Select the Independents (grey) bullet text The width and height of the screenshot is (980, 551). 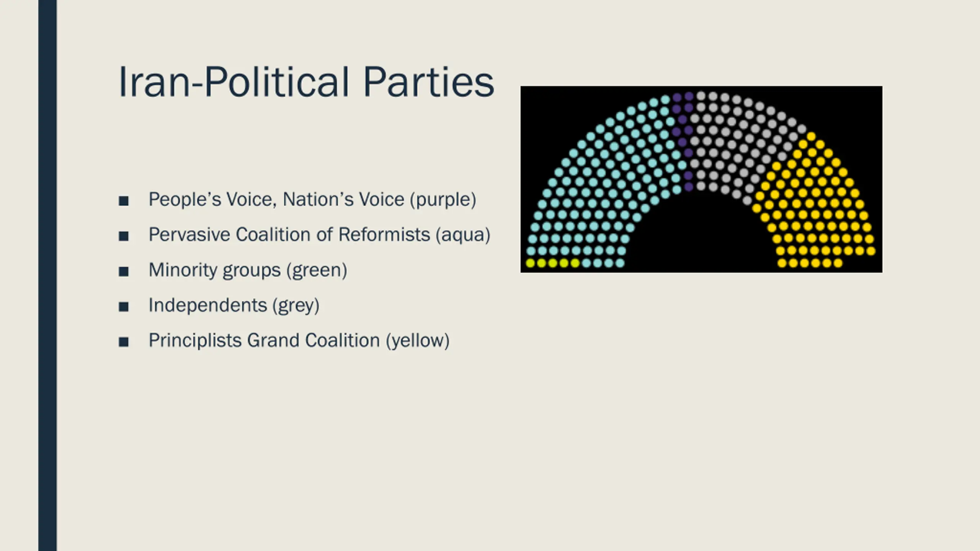[x=234, y=305]
